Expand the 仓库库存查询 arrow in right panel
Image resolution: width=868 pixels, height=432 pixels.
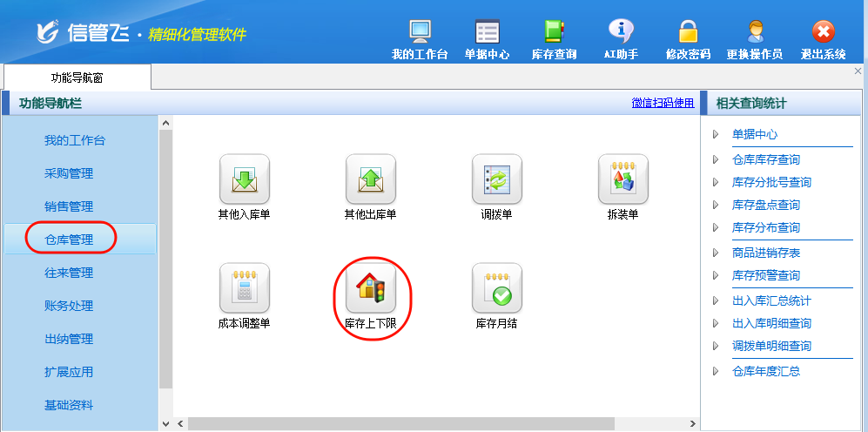[716, 160]
